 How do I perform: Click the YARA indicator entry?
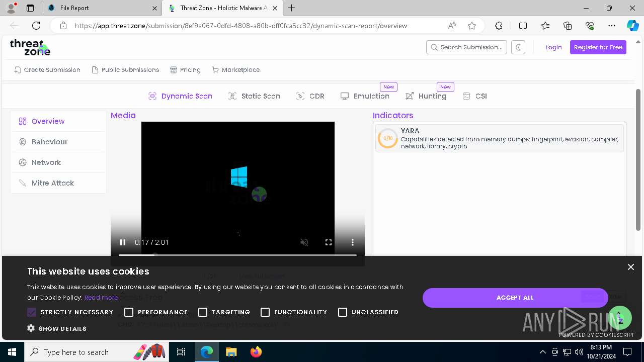(499, 138)
